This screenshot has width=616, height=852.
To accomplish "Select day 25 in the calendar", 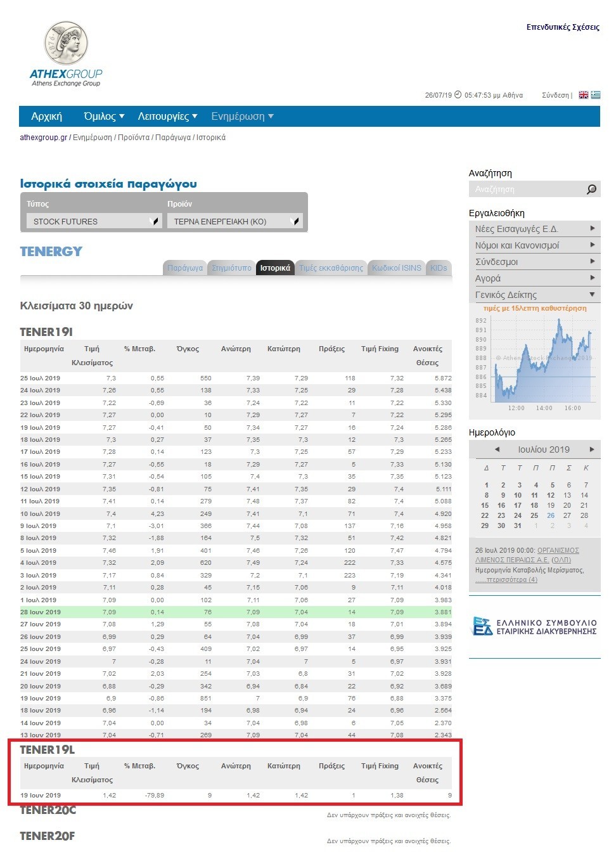I will point(534,515).
